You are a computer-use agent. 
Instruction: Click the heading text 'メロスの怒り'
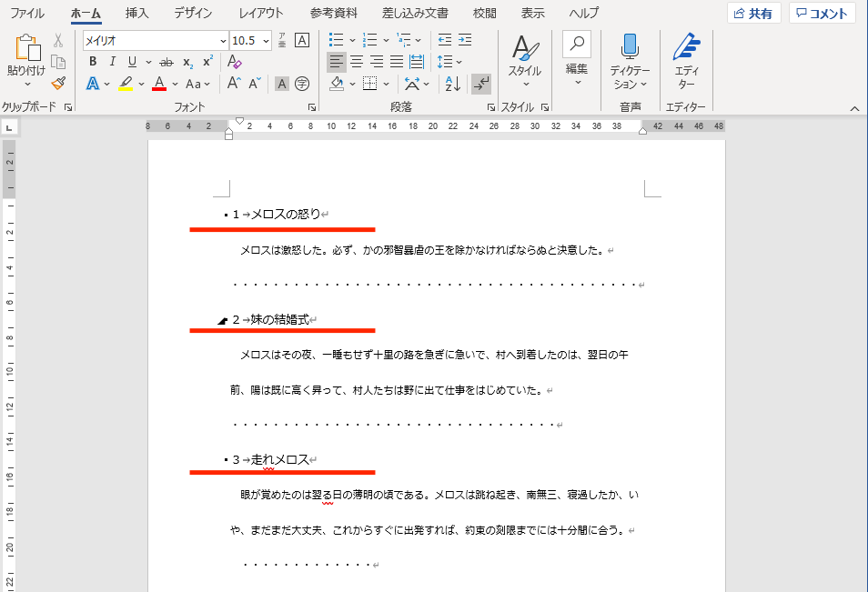[x=287, y=214]
